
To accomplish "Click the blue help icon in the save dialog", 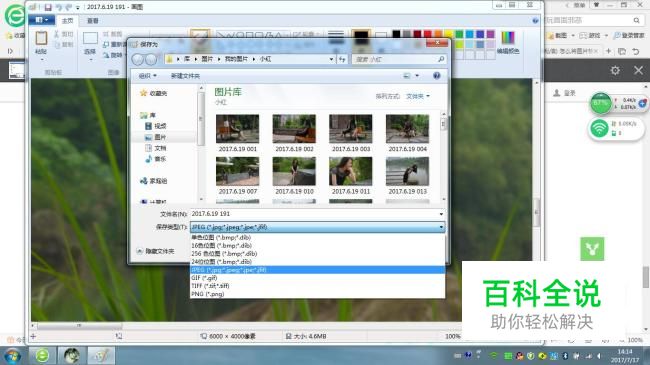I will [x=437, y=75].
